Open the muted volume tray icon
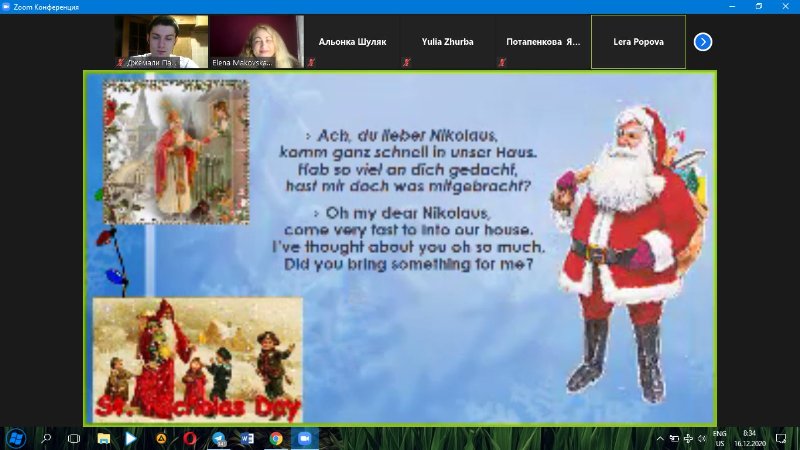 [x=702, y=438]
